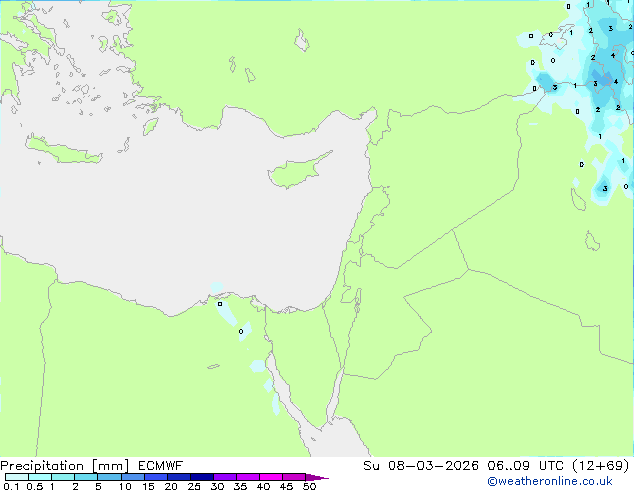
Task: Click the "ECMWF" model label
Action: (160, 466)
